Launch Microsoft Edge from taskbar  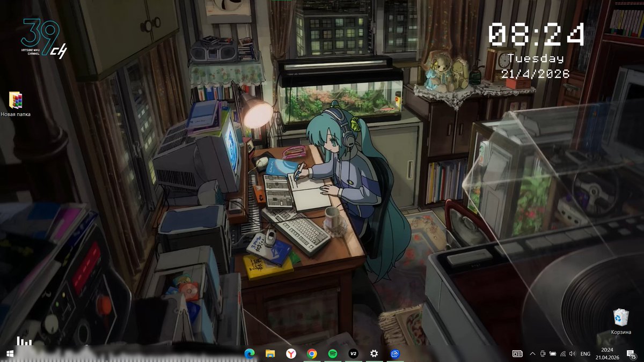(x=249, y=354)
